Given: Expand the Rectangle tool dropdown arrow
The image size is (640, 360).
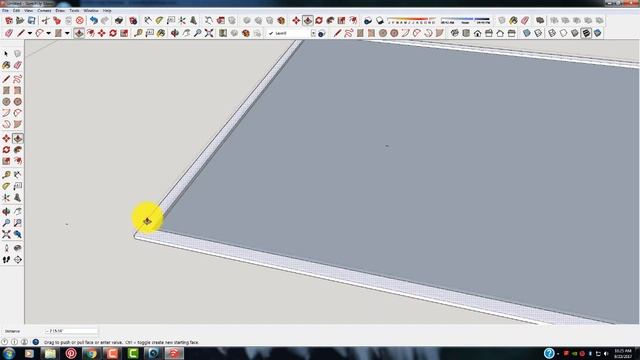Looking at the screenshot, I should tap(67, 33).
